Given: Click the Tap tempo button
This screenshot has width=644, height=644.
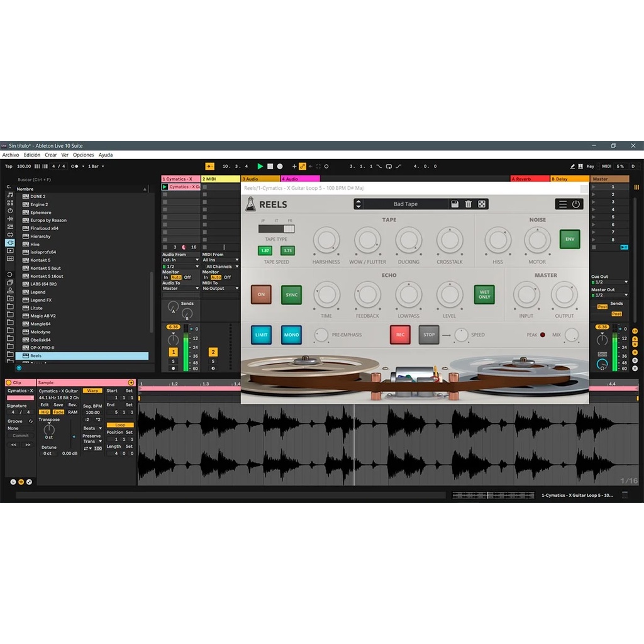Looking at the screenshot, I should pyautogui.click(x=9, y=166).
